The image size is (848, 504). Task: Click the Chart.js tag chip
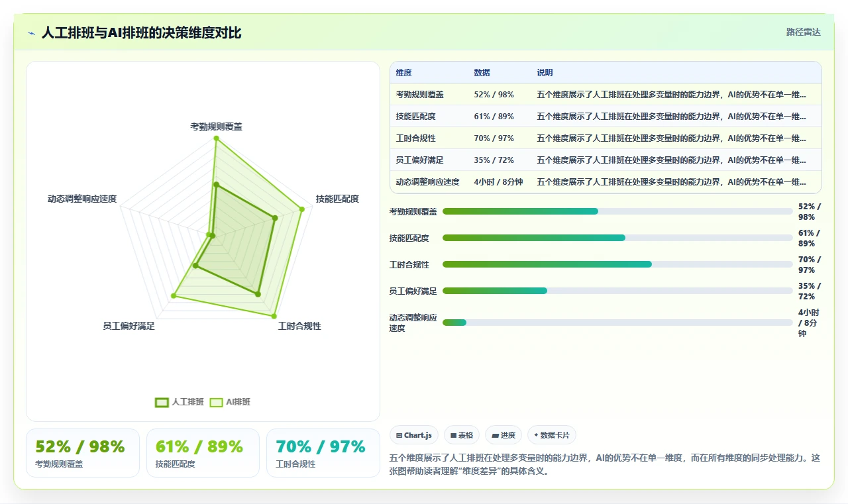coord(414,435)
